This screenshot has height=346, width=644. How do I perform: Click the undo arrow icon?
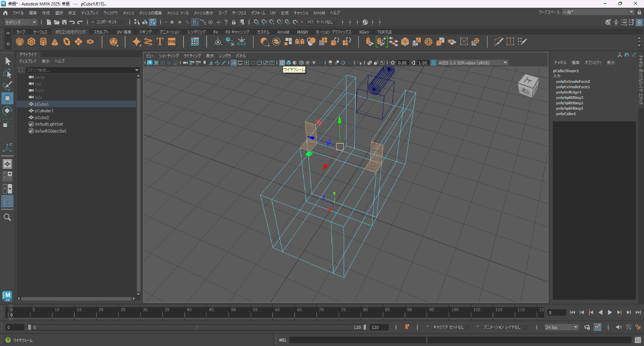click(72, 22)
